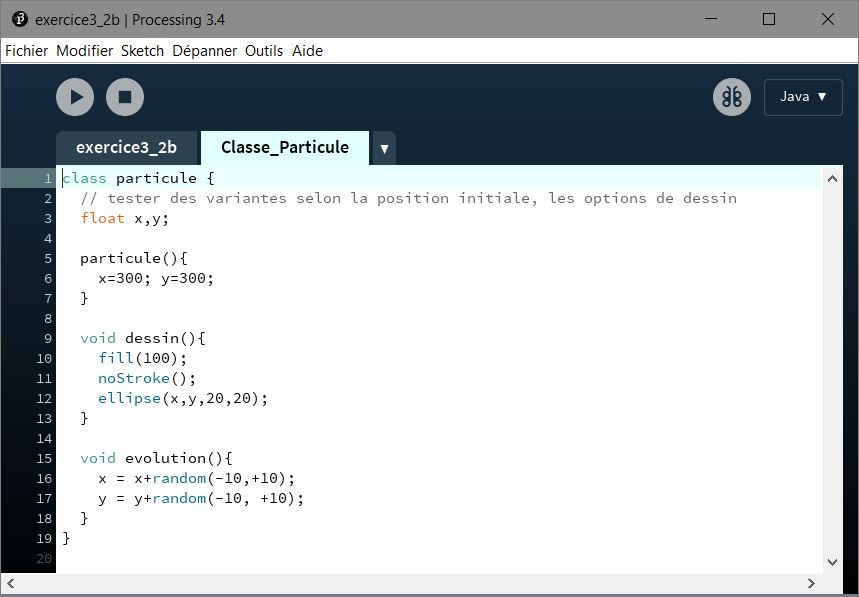859x597 pixels.
Task: Click line number 15 in the gutter
Action: pyautogui.click(x=44, y=458)
